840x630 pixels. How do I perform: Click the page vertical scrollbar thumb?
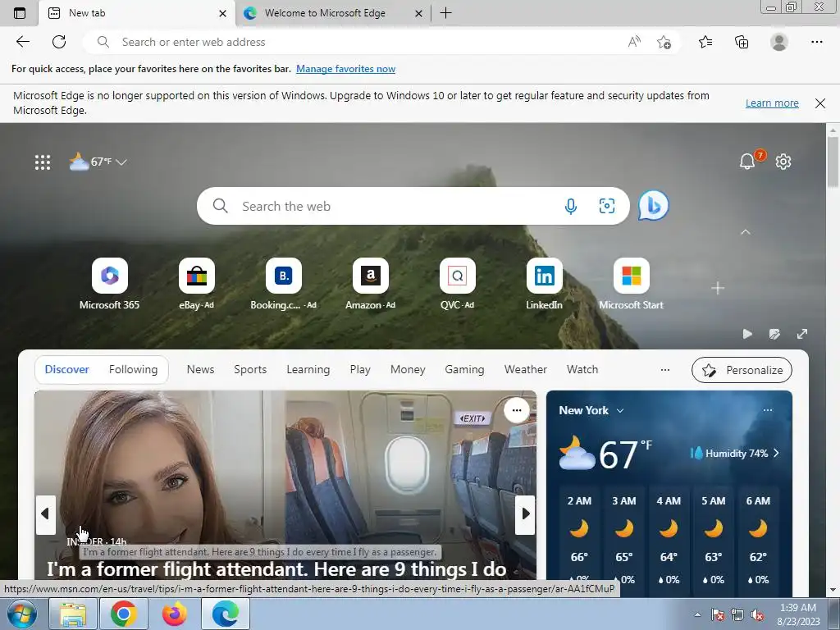[833, 162]
